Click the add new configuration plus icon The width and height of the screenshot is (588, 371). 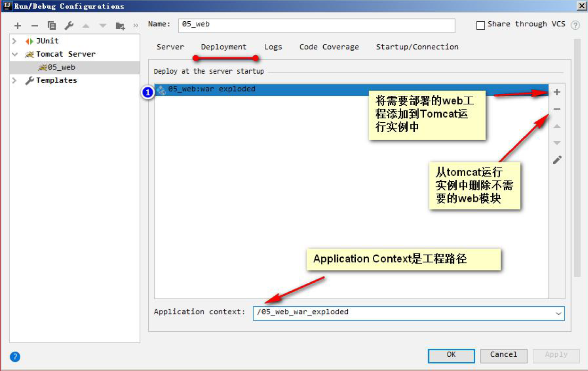coord(18,25)
